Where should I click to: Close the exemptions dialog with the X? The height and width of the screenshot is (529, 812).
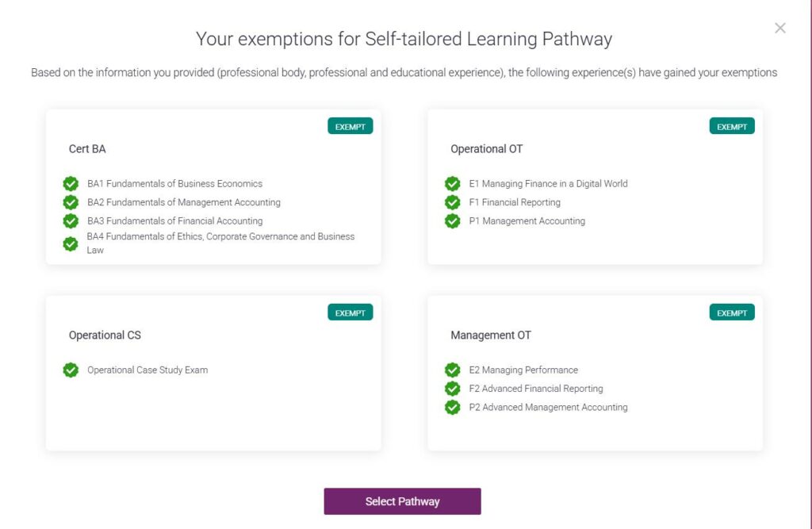coord(780,29)
